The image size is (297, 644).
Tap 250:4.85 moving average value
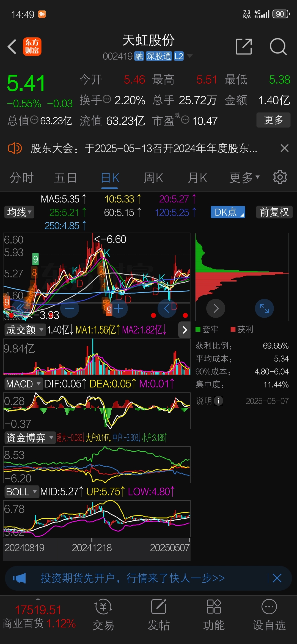pos(65,226)
